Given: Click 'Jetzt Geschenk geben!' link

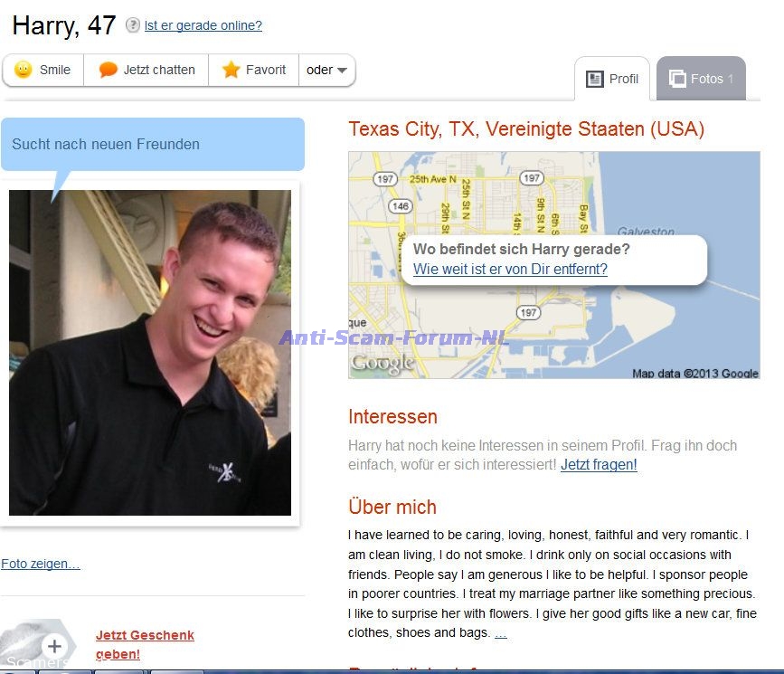Looking at the screenshot, I should pyautogui.click(x=145, y=644).
